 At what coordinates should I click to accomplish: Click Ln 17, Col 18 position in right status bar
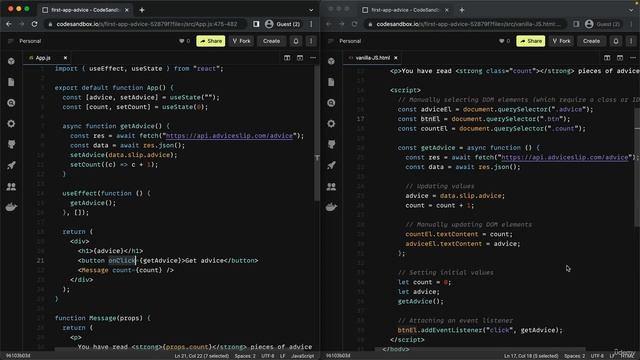531,356
